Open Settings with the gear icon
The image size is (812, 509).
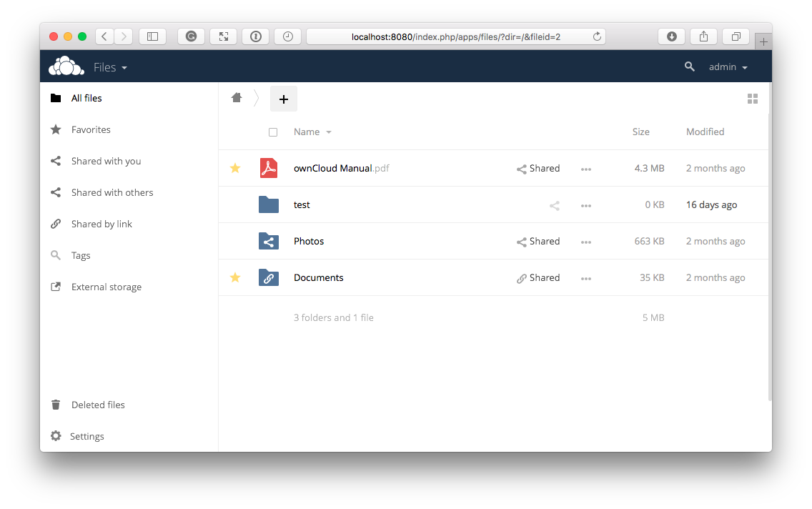tap(55, 436)
